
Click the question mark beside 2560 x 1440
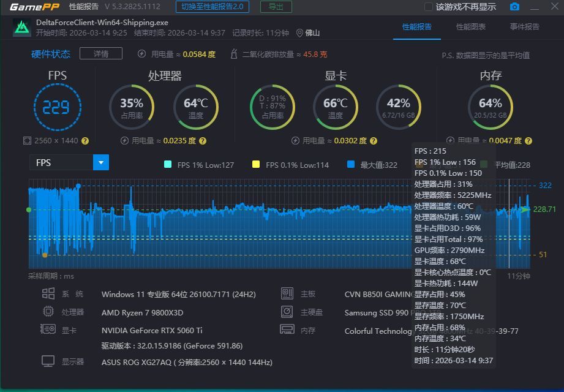coord(85,141)
